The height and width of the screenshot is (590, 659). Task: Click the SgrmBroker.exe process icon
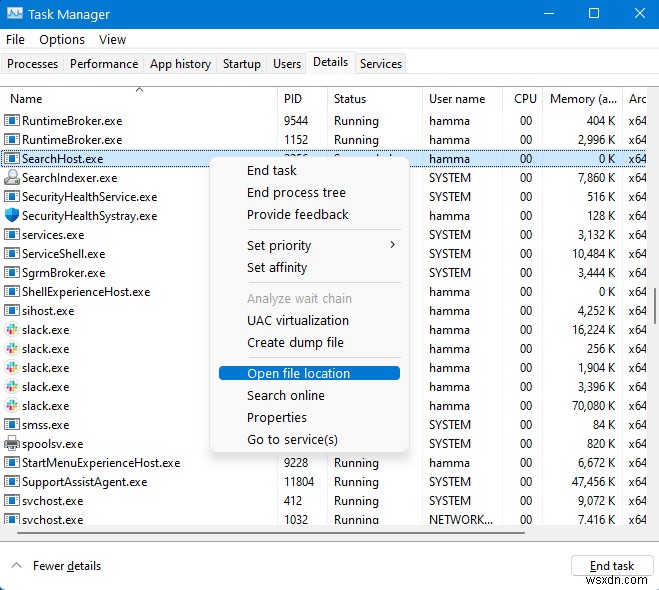(x=12, y=273)
